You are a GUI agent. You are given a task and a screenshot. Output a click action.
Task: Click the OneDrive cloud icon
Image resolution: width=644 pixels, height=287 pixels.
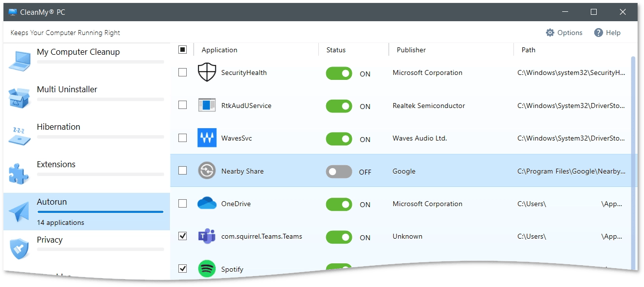pyautogui.click(x=207, y=203)
